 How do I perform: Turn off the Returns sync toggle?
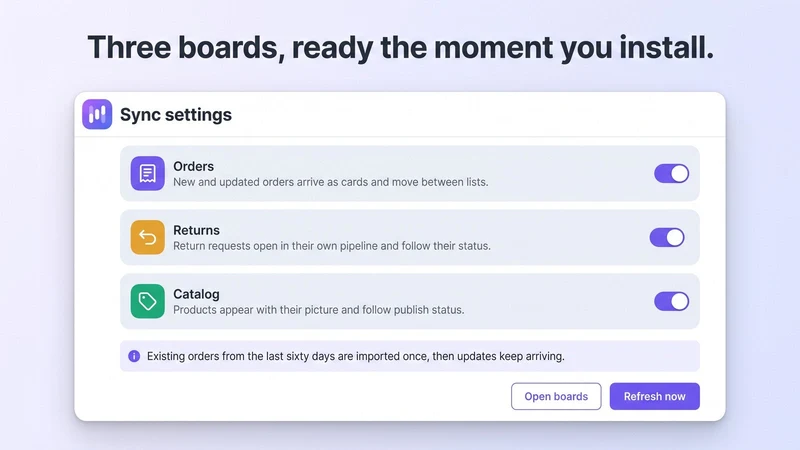(x=667, y=237)
